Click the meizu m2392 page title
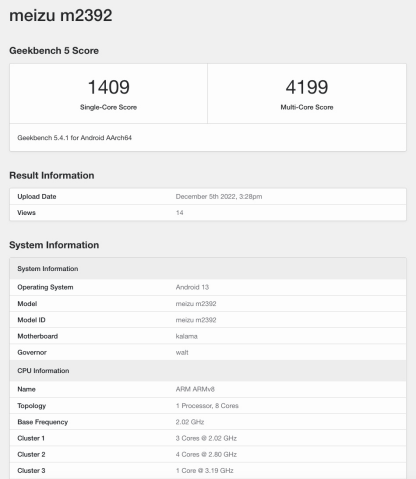Image resolution: width=416 pixels, height=479 pixels. tap(61, 16)
